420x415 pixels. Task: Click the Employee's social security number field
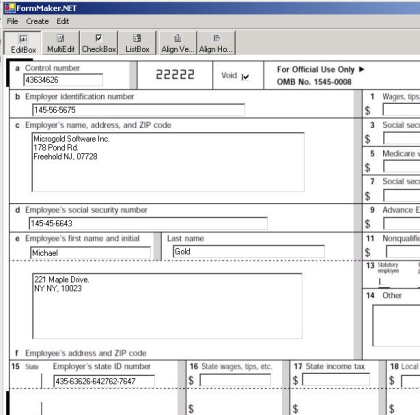coord(148,223)
